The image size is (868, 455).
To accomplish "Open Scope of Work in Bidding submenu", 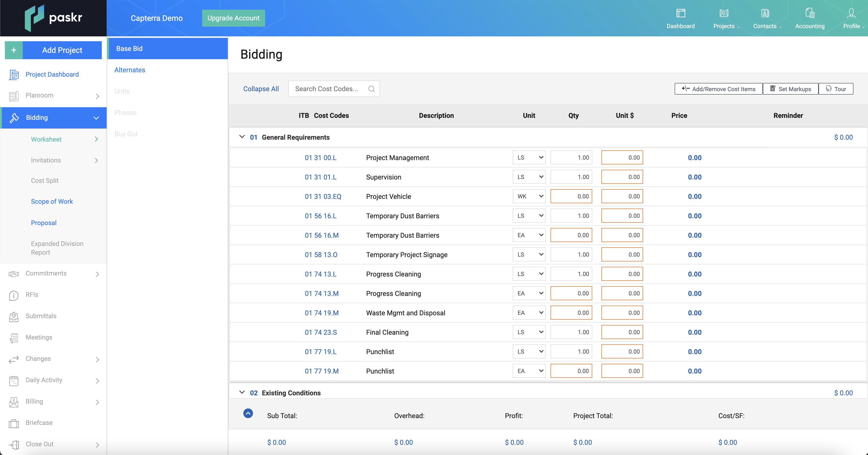I will 52,201.
